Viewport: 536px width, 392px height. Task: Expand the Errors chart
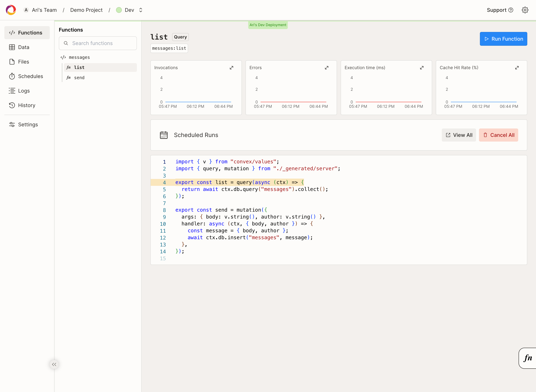[x=327, y=68]
